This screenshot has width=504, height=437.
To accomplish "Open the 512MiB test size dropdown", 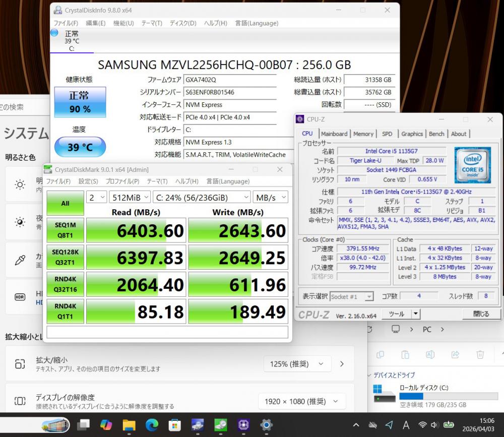I will coord(130,197).
